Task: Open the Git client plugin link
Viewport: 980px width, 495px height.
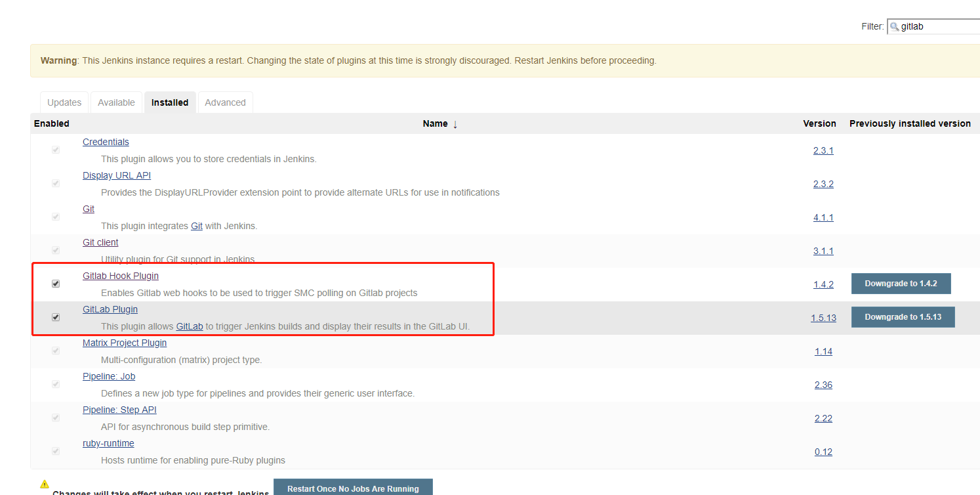Action: click(x=100, y=242)
